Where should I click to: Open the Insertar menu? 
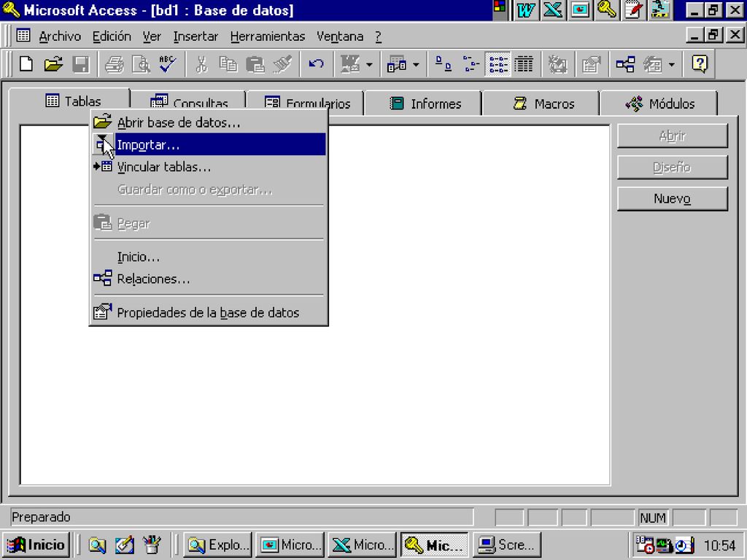pyautogui.click(x=196, y=36)
